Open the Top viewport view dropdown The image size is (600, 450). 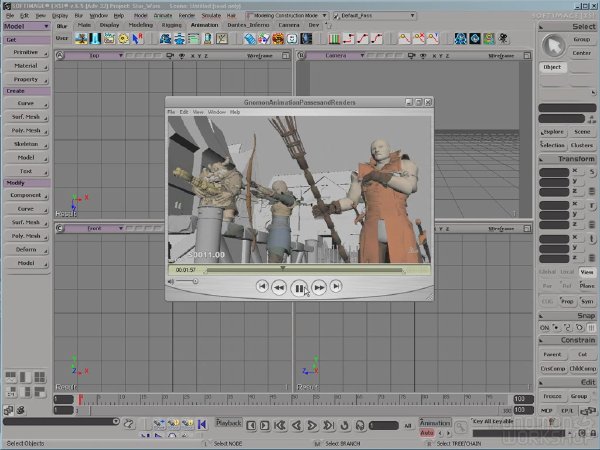point(94,56)
